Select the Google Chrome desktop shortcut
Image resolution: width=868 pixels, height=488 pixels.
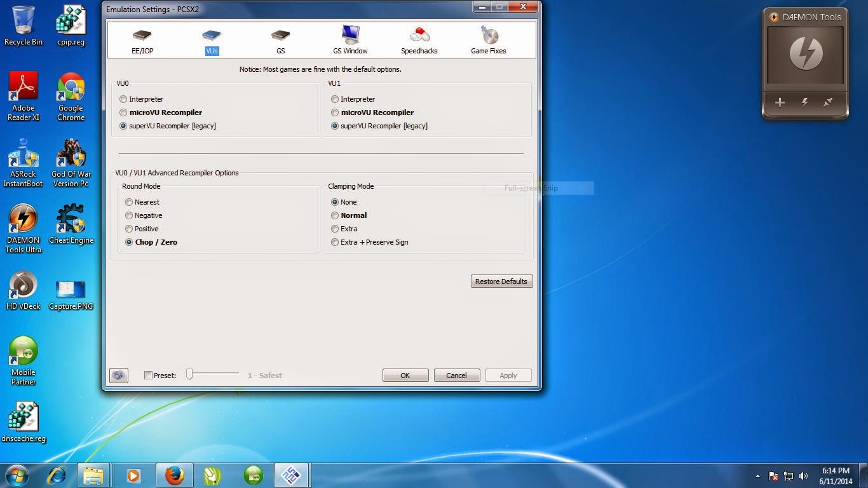click(71, 96)
